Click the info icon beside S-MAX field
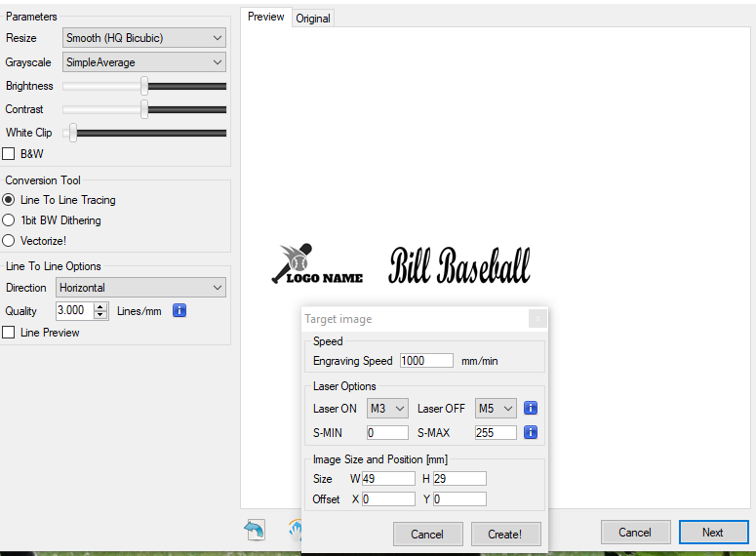756x556 pixels. 531,432
